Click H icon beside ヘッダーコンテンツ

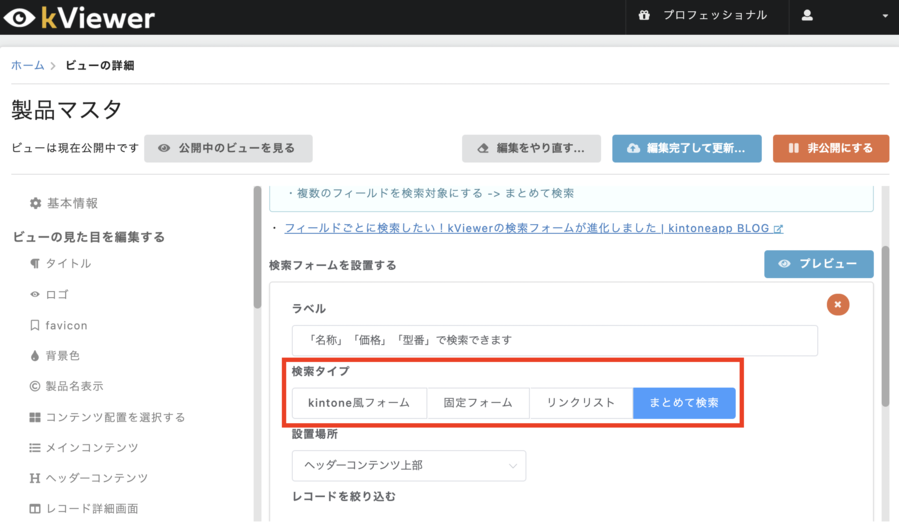(x=35, y=478)
